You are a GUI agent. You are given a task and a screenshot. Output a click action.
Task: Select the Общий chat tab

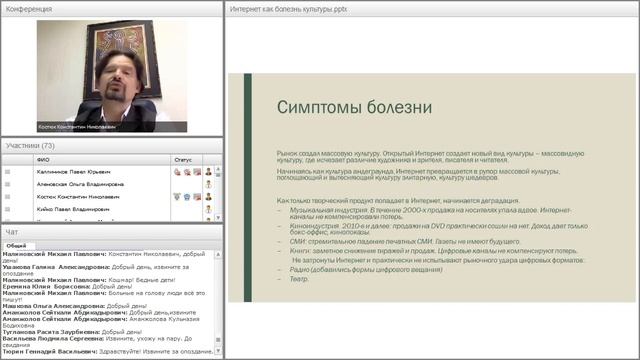tap(16, 246)
